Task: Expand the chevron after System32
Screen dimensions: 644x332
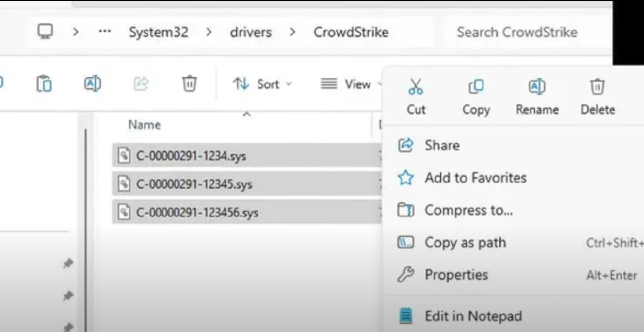Action: click(x=209, y=33)
